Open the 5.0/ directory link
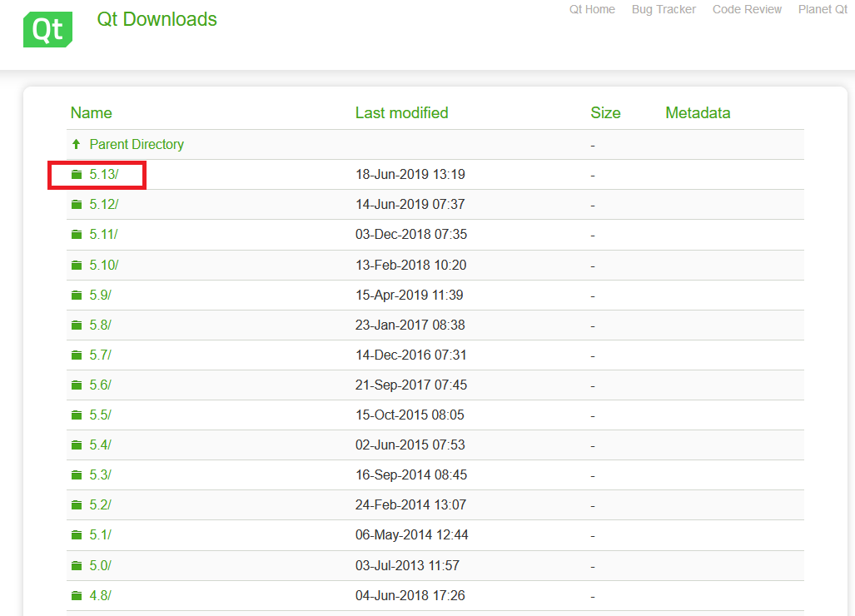This screenshot has width=855, height=616. tap(101, 565)
